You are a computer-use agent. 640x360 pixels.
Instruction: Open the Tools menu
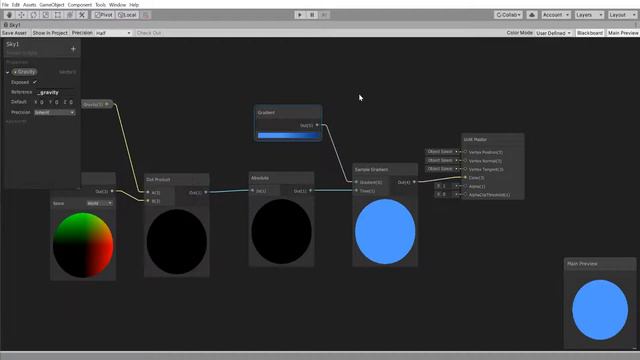coord(100,5)
